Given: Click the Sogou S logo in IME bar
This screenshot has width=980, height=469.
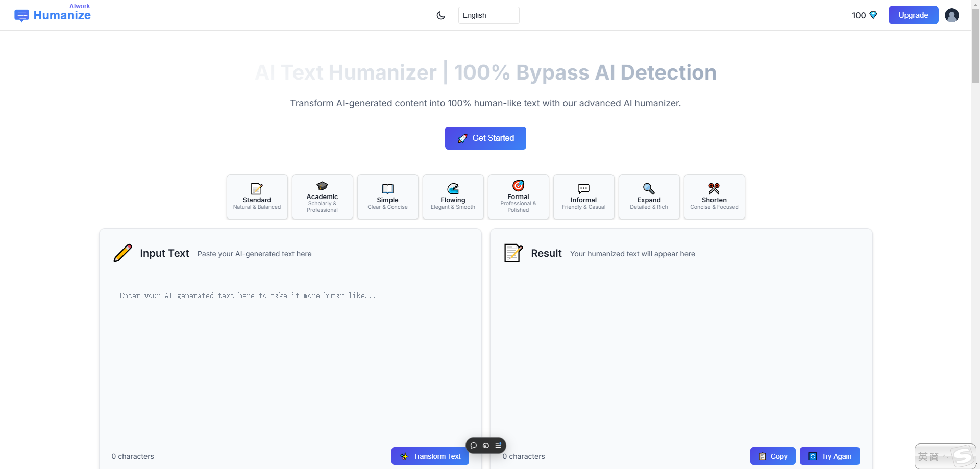Looking at the screenshot, I should point(963,456).
